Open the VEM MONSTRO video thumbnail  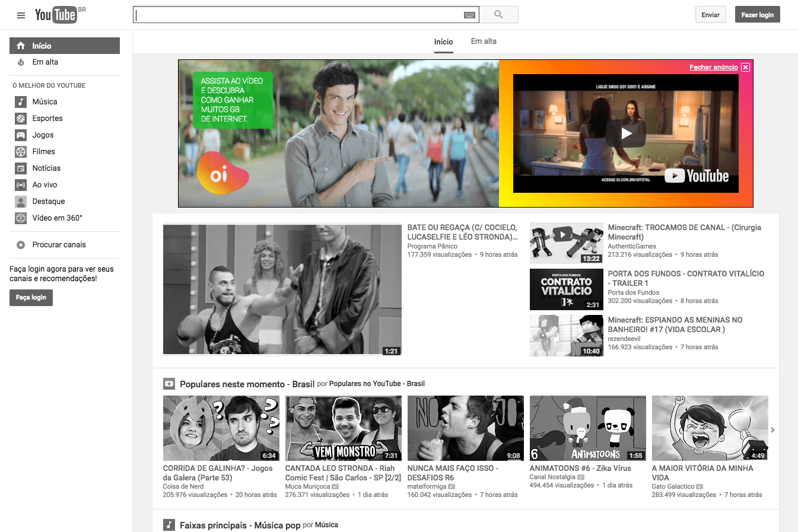coord(344,428)
